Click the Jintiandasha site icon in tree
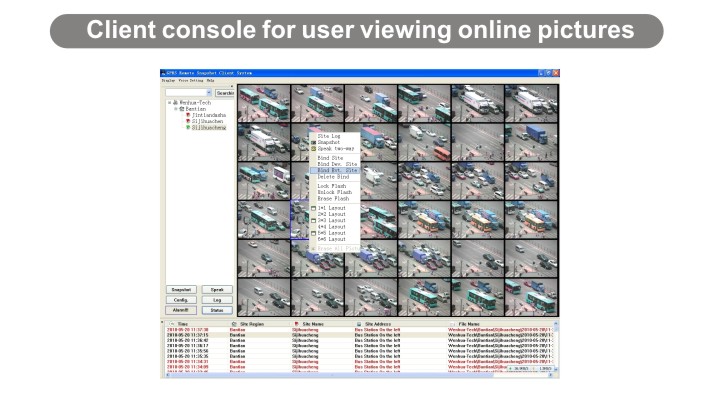The image size is (720, 400). tap(188, 115)
